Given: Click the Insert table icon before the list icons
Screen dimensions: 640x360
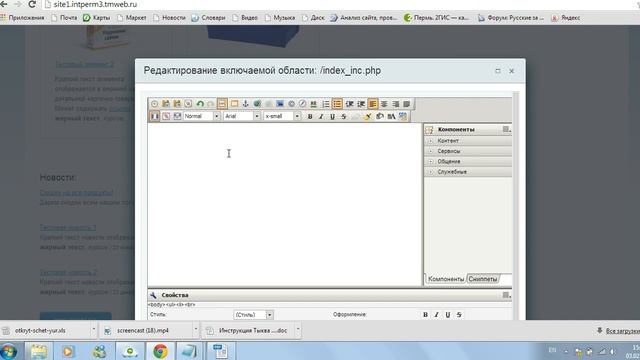Looking at the screenshot, I should pyautogui.click(x=313, y=104).
